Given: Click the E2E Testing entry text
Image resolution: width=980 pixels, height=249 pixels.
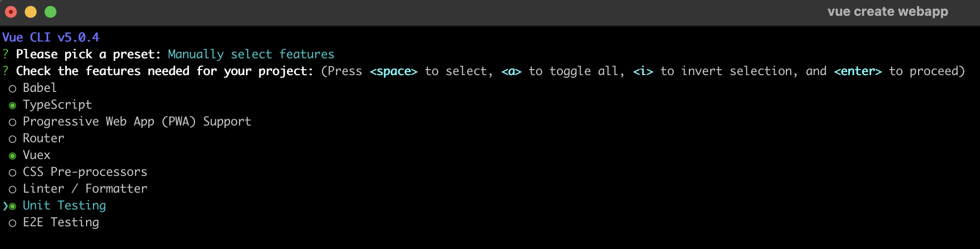Looking at the screenshot, I should pyautogui.click(x=61, y=222).
